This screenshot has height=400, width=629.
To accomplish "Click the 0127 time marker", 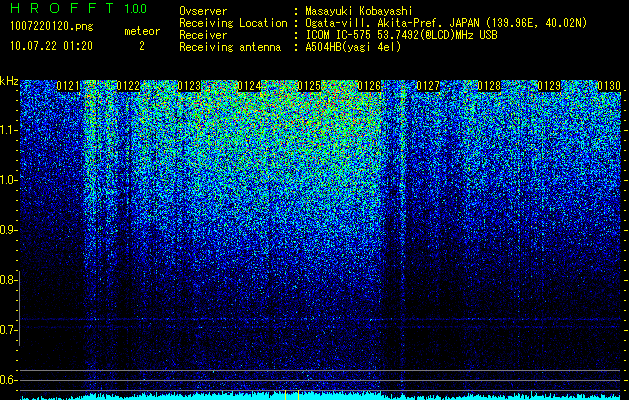I will tap(428, 86).
